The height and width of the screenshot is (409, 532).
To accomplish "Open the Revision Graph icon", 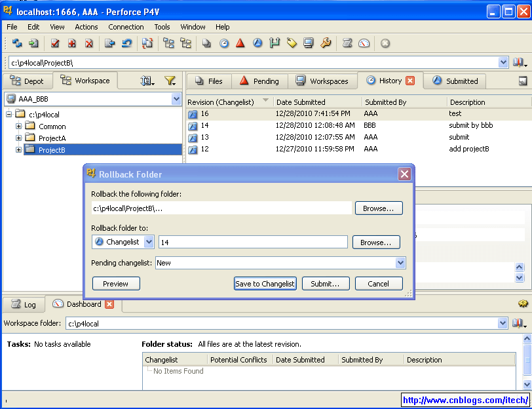I will point(242,43).
